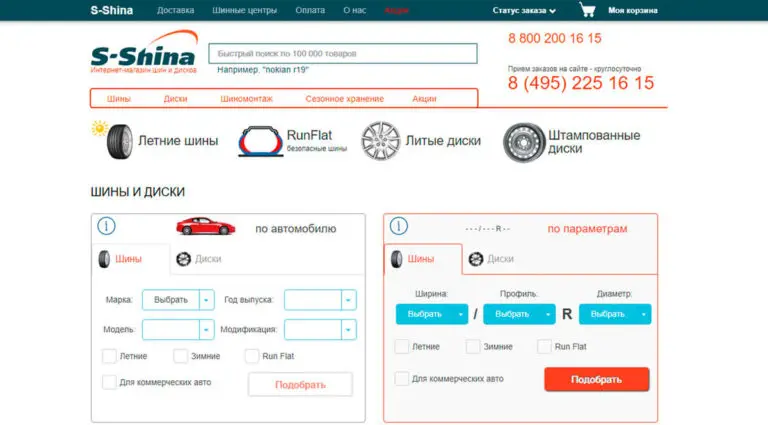Click info icon in by-car panel
768x425 pixels.
pyautogui.click(x=106, y=226)
